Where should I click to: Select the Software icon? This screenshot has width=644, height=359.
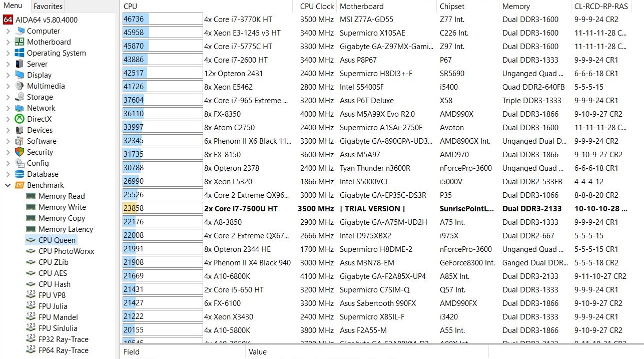pyautogui.click(x=20, y=141)
